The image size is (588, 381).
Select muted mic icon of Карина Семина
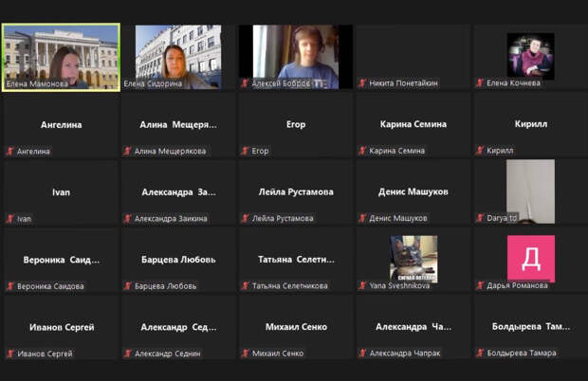[x=362, y=151]
